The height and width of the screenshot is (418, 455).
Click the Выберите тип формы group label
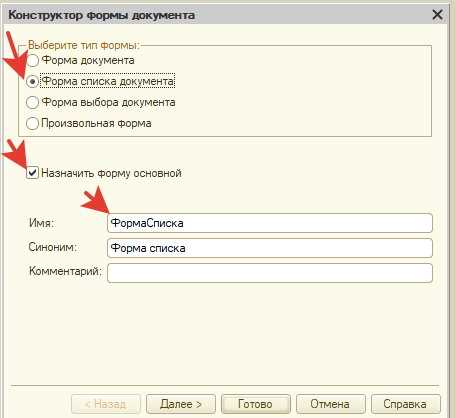[x=84, y=45]
